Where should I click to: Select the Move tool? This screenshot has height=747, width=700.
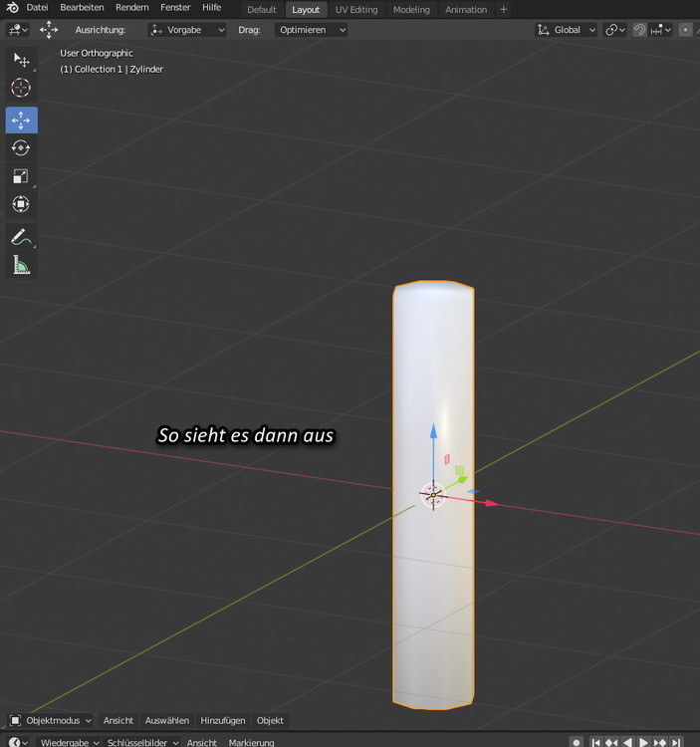21,121
